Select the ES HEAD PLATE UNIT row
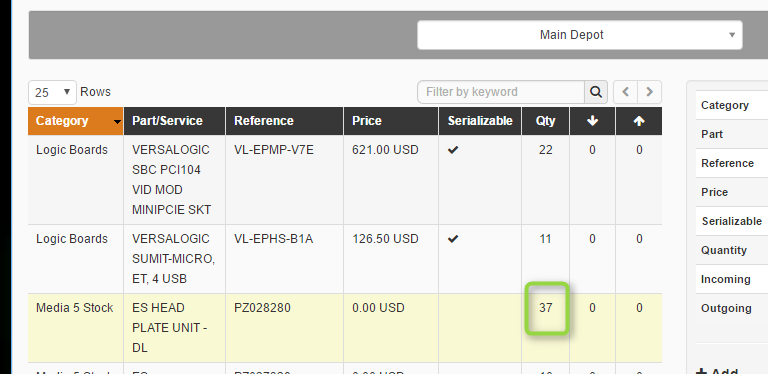Image resolution: width=768 pixels, height=374 pixels. coord(345,328)
